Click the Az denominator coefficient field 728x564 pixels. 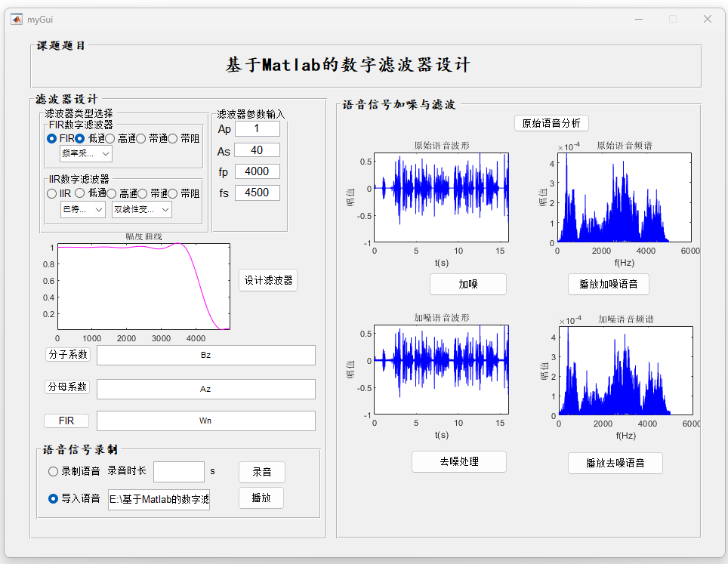[206, 389]
